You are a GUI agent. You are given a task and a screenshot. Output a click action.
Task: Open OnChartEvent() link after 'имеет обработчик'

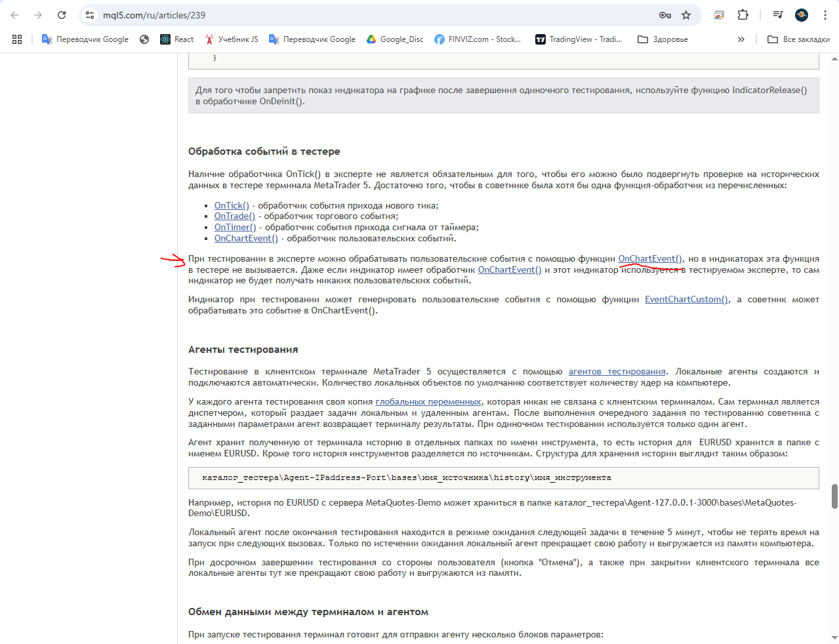(x=510, y=270)
